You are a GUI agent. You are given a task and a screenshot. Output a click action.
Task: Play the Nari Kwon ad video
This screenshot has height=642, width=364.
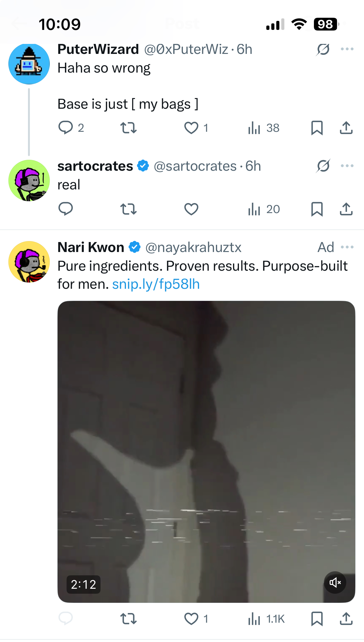click(x=206, y=452)
